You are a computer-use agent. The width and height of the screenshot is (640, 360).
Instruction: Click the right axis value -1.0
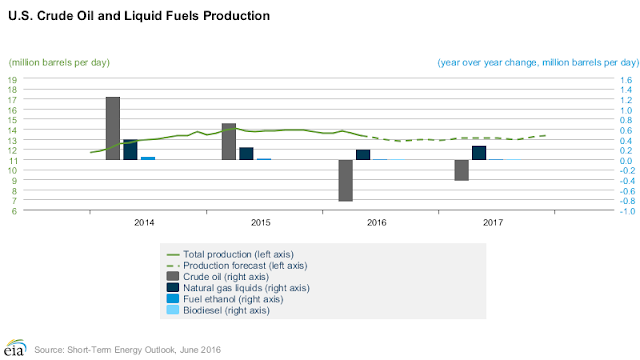click(627, 211)
